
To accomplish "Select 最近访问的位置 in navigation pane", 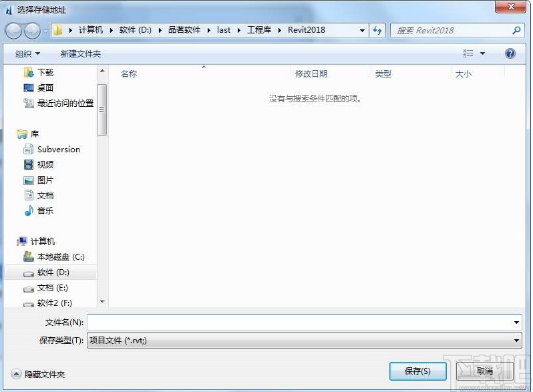I will coord(59,104).
